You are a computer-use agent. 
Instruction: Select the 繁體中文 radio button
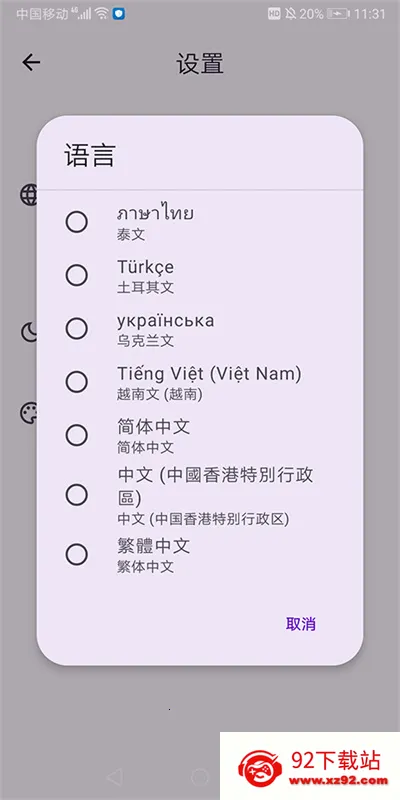77,555
